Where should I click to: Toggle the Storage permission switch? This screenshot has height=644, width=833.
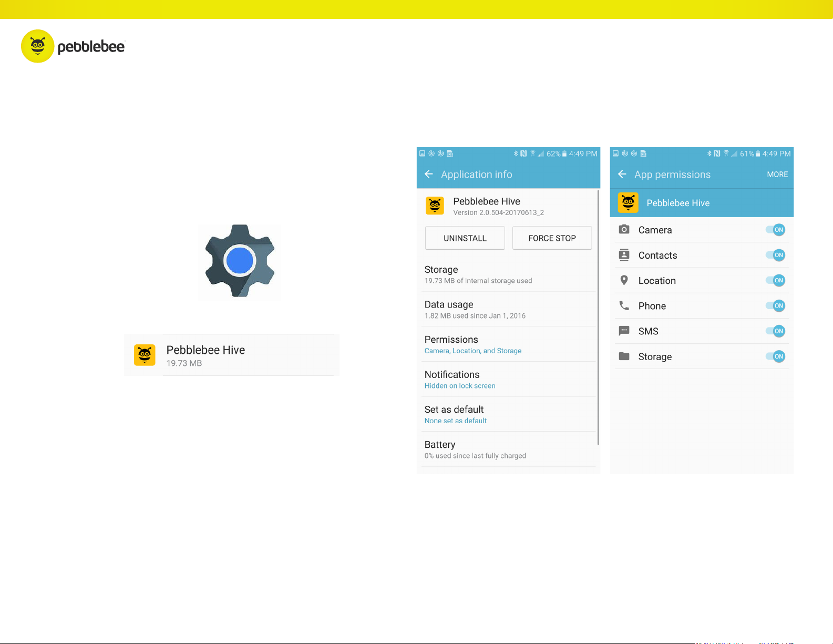[776, 356]
